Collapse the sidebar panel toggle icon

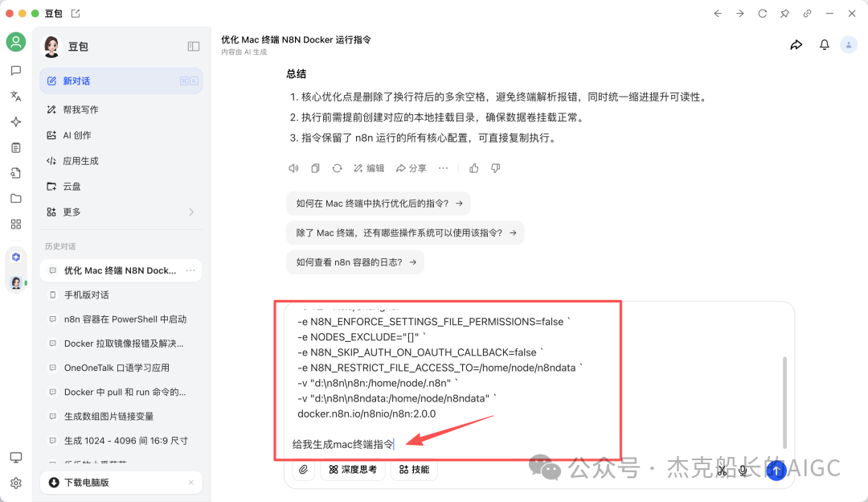(193, 47)
